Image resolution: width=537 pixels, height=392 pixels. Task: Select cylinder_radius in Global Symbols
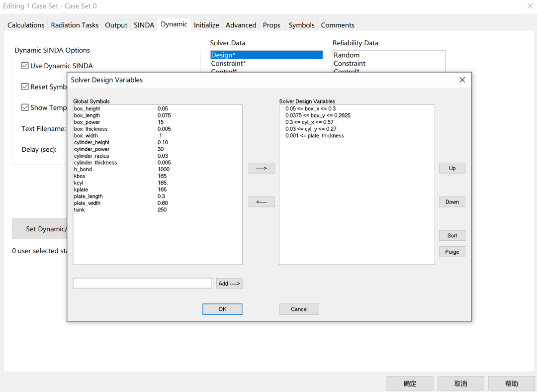(x=158, y=156)
